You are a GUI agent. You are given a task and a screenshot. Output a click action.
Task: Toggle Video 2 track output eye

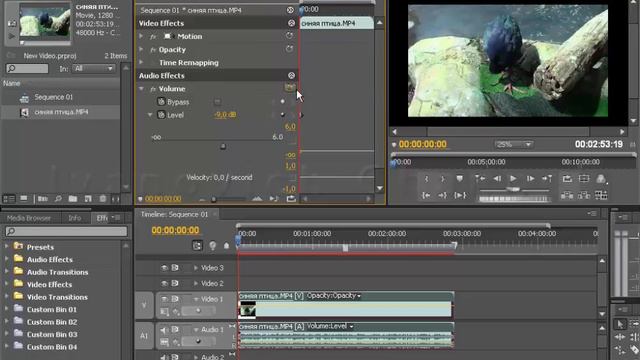[164, 283]
